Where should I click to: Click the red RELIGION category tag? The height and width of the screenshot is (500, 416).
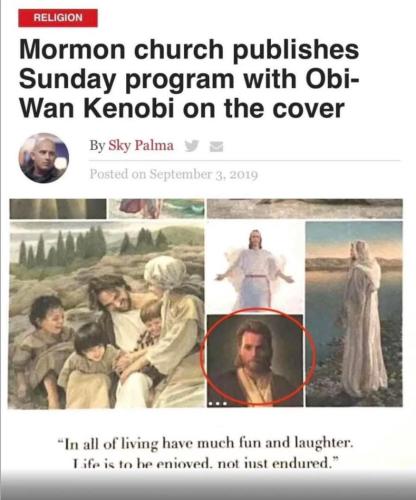(58, 18)
